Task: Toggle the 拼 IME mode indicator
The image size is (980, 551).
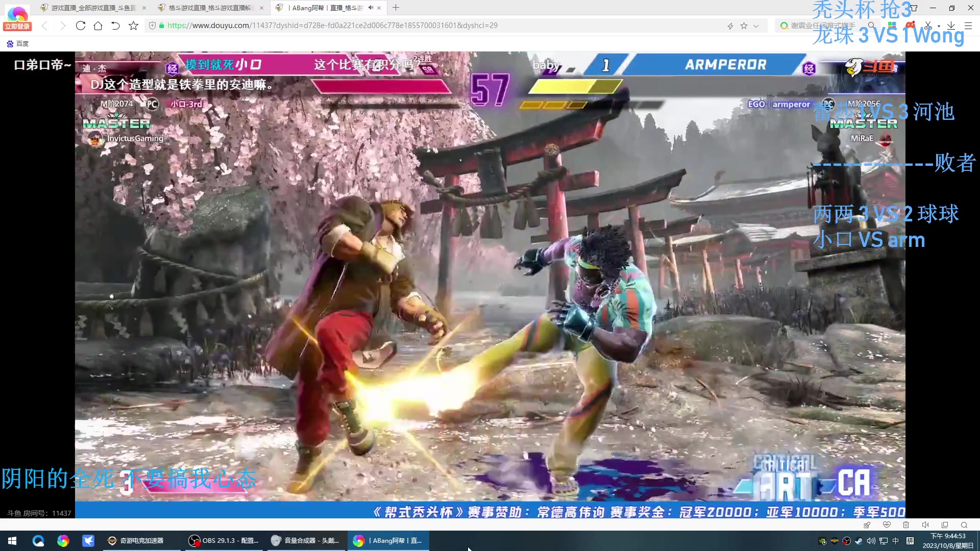Action: click(x=910, y=541)
